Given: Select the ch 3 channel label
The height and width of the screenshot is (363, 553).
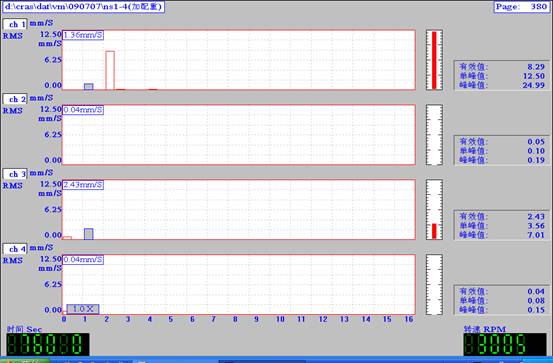Looking at the screenshot, I should [x=15, y=174].
